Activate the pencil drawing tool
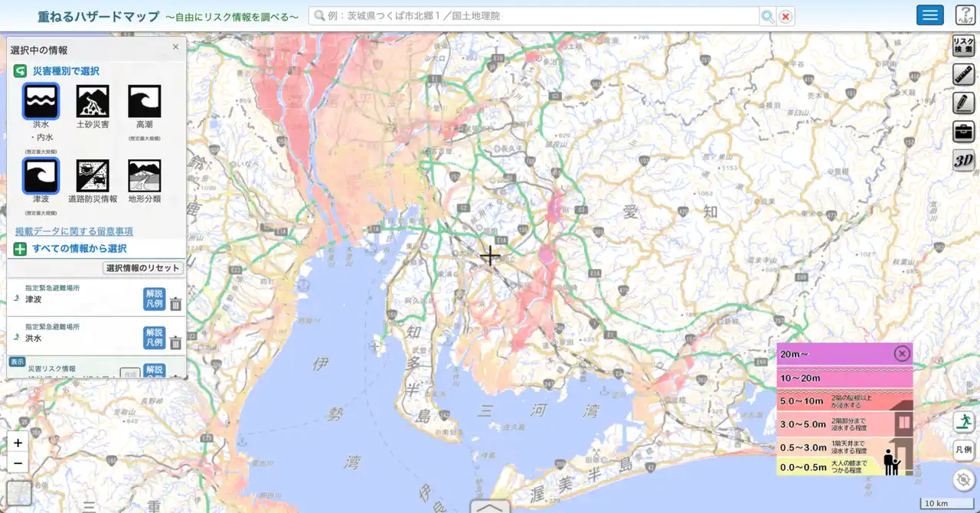This screenshot has height=513, width=980. 963,100
